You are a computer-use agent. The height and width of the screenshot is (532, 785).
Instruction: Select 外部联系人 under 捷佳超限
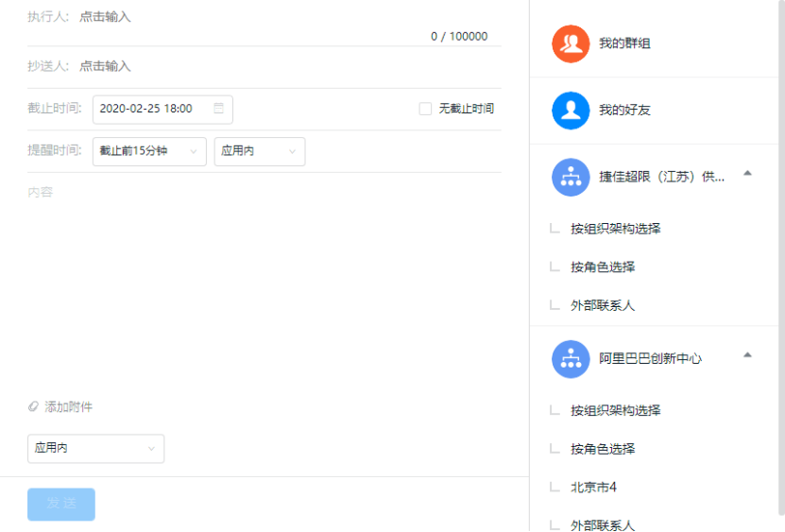603,305
